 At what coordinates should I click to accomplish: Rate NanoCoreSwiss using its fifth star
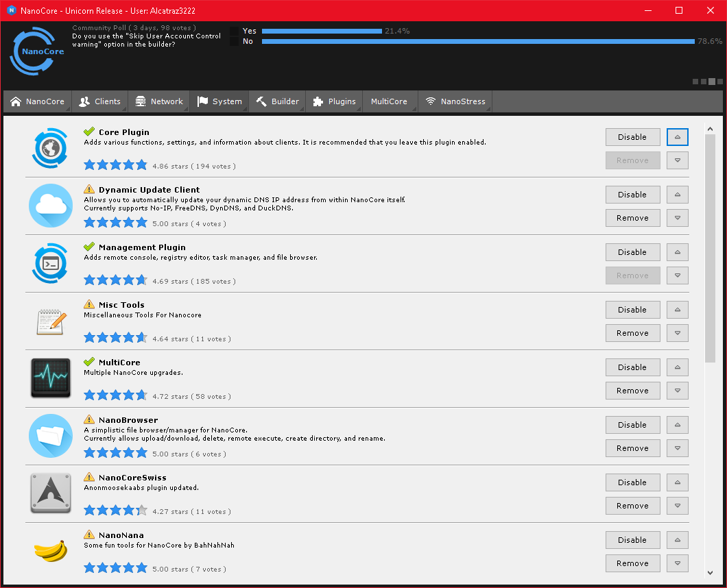pos(141,511)
